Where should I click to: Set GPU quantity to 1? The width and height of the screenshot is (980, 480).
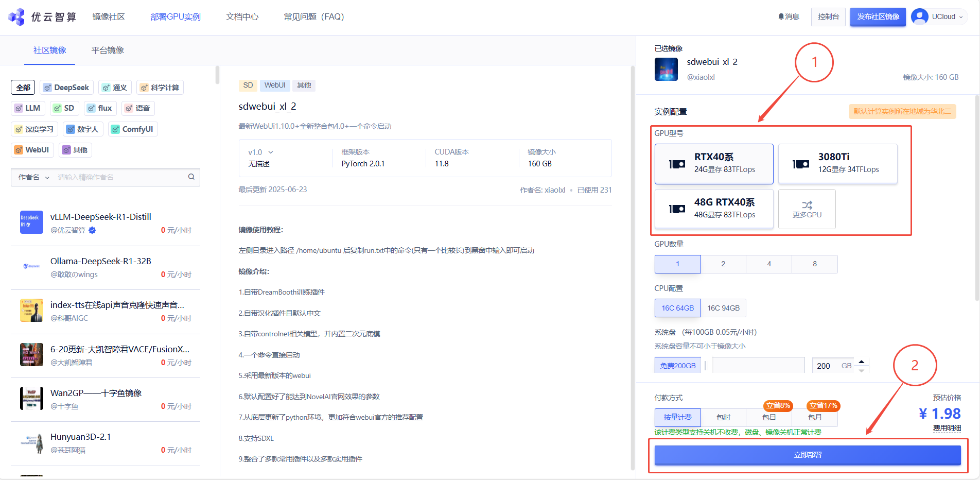pyautogui.click(x=677, y=264)
